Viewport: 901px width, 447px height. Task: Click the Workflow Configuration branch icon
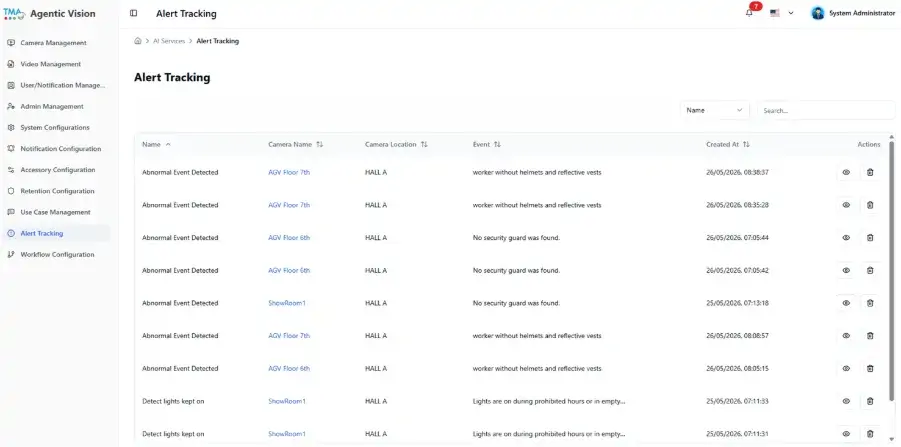10,255
